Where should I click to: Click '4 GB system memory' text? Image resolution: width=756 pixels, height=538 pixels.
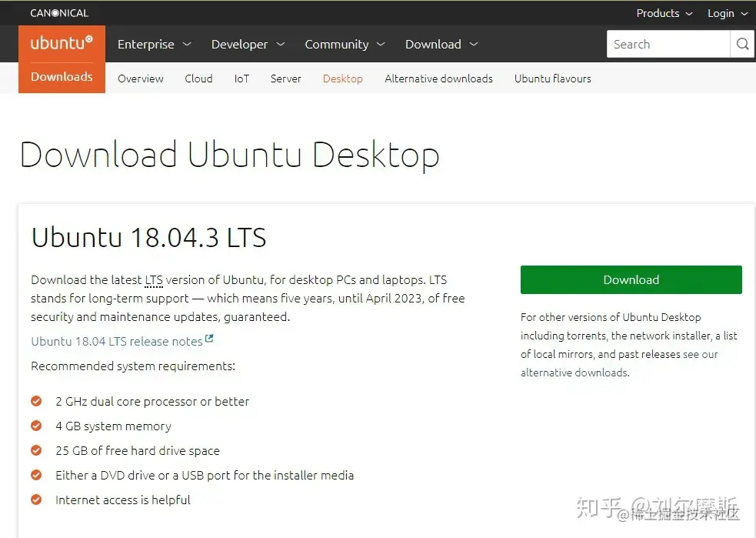pos(113,426)
